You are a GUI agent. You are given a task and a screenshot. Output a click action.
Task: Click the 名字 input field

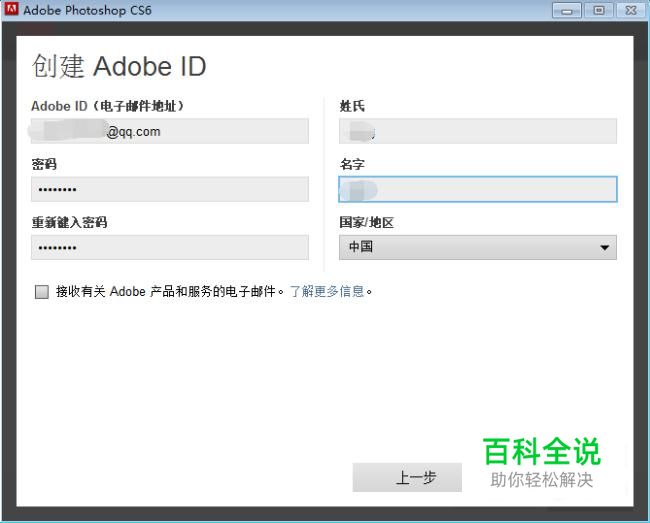coord(478,189)
